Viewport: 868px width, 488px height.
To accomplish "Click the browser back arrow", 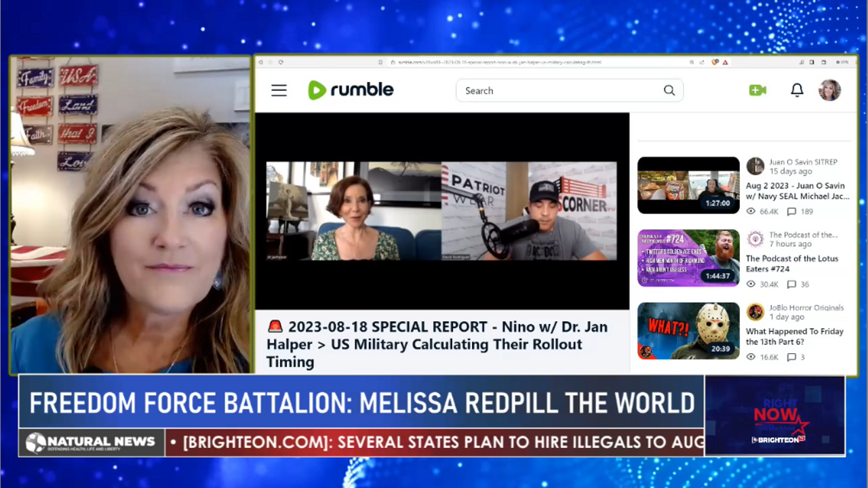I will [261, 62].
